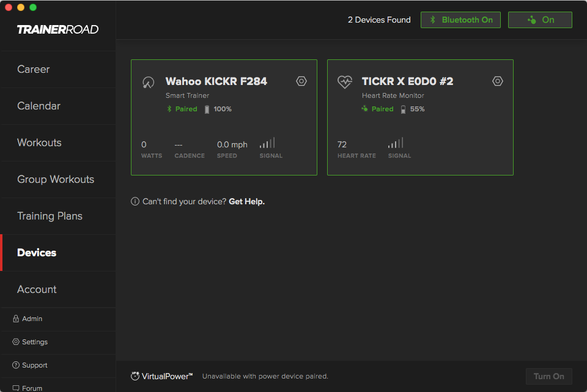
Task: Click the battery icon showing 100%
Action: click(x=207, y=109)
